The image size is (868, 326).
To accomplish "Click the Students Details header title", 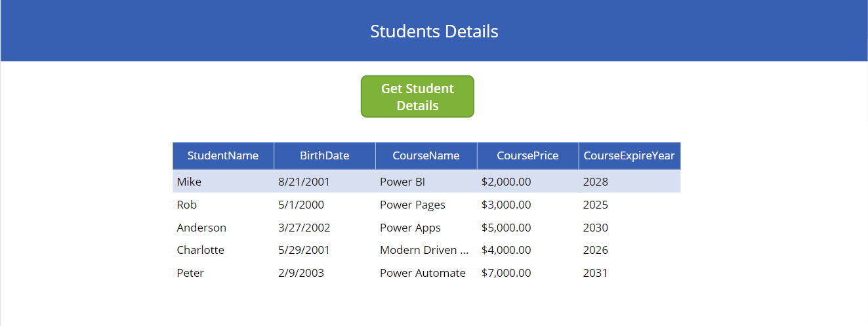I will coord(434,31).
